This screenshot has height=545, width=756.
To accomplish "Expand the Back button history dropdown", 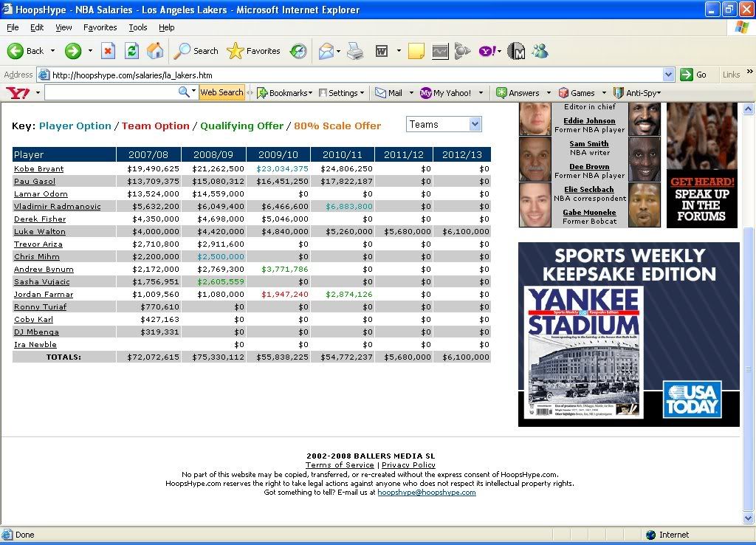I will point(52,51).
